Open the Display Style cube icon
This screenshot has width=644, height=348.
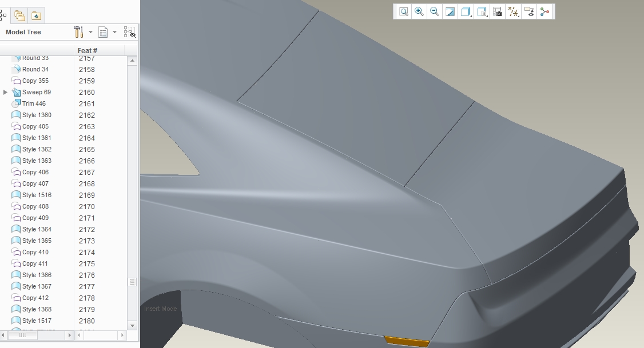click(x=466, y=11)
